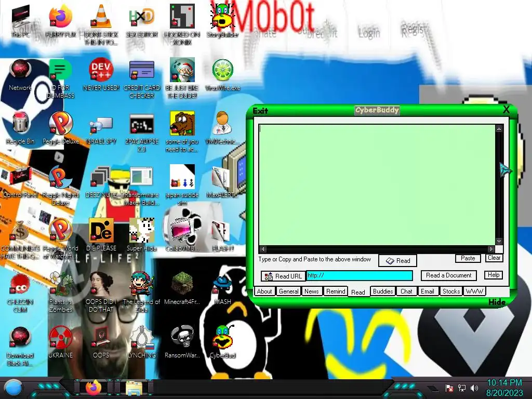This screenshot has height=399, width=532.
Task: Click the Read URL button
Action: pos(283,276)
